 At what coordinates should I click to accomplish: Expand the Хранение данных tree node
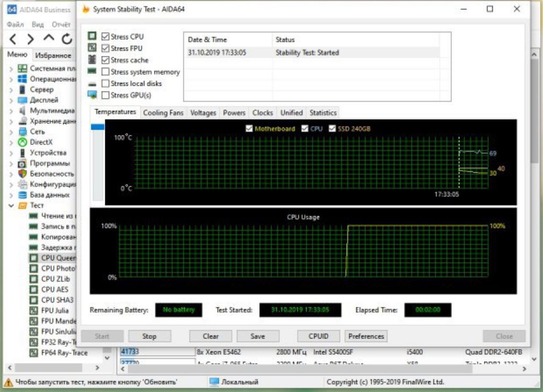(x=11, y=121)
